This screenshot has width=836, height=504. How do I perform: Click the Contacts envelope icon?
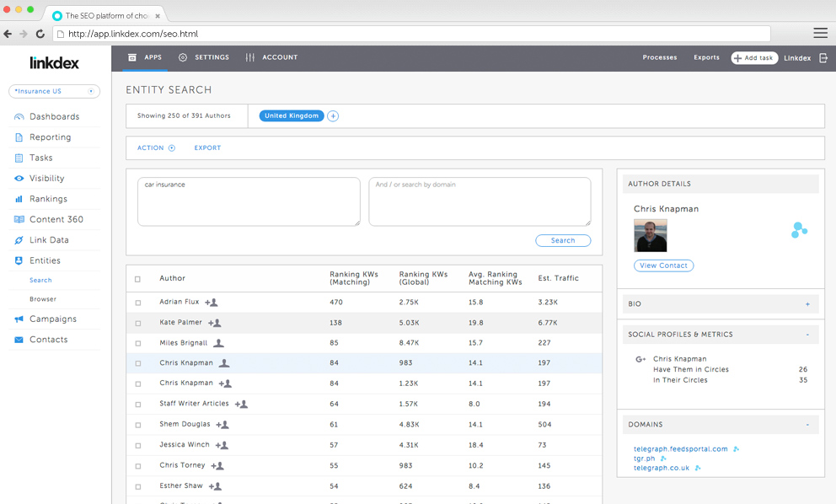(19, 340)
